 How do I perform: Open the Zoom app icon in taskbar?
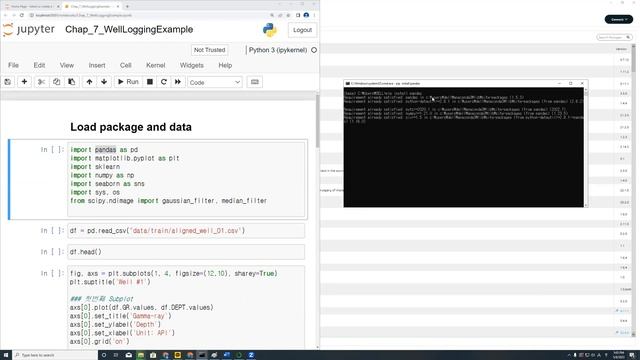251,355
